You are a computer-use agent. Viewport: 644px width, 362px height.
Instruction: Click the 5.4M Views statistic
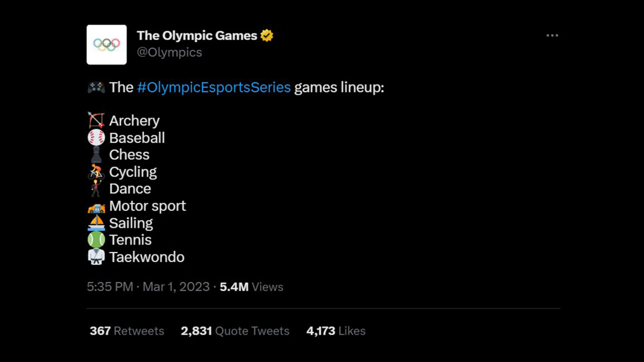coord(251,287)
